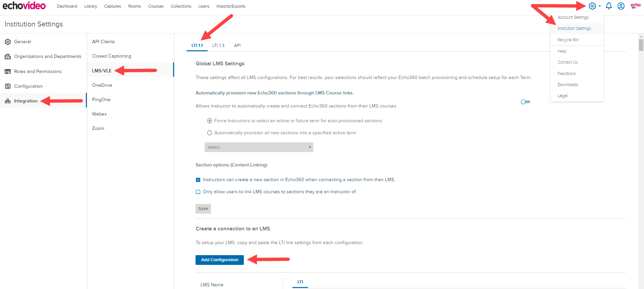
Task: Open the notifications bell icon
Action: [609, 6]
